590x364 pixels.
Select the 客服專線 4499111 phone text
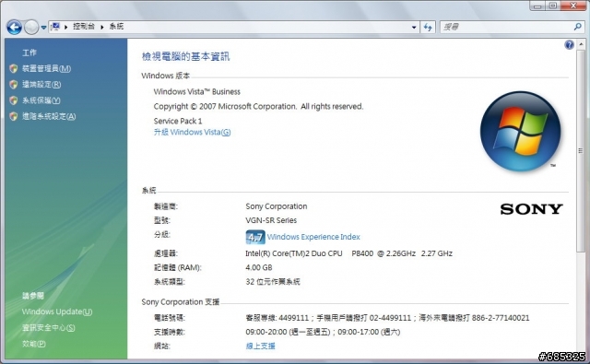387,318
